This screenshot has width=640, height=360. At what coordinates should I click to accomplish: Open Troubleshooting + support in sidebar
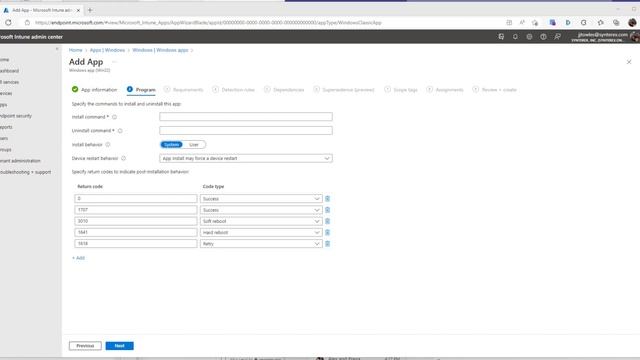pyautogui.click(x=26, y=172)
